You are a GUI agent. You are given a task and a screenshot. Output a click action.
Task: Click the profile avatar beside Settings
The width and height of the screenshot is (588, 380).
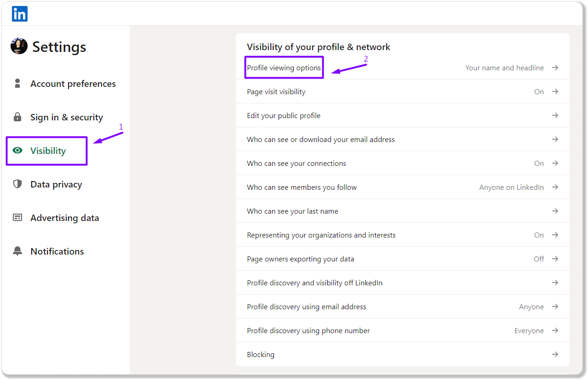tap(19, 46)
